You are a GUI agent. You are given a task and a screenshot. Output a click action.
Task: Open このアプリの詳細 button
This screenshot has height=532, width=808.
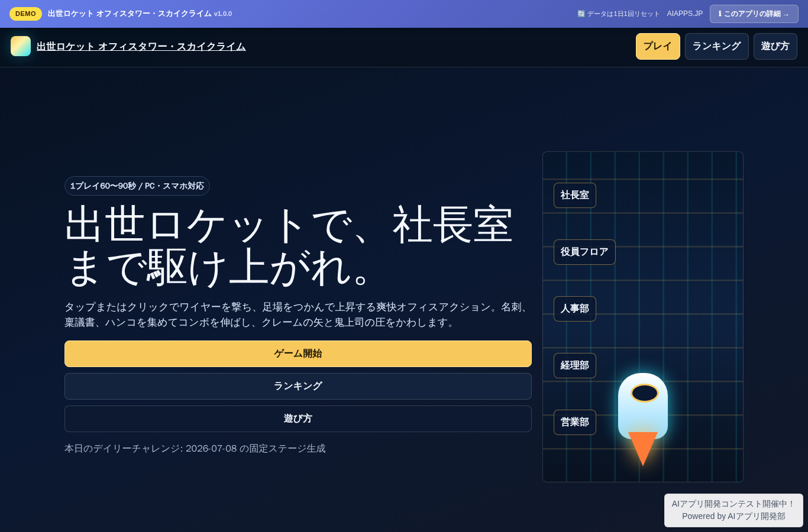click(x=754, y=14)
